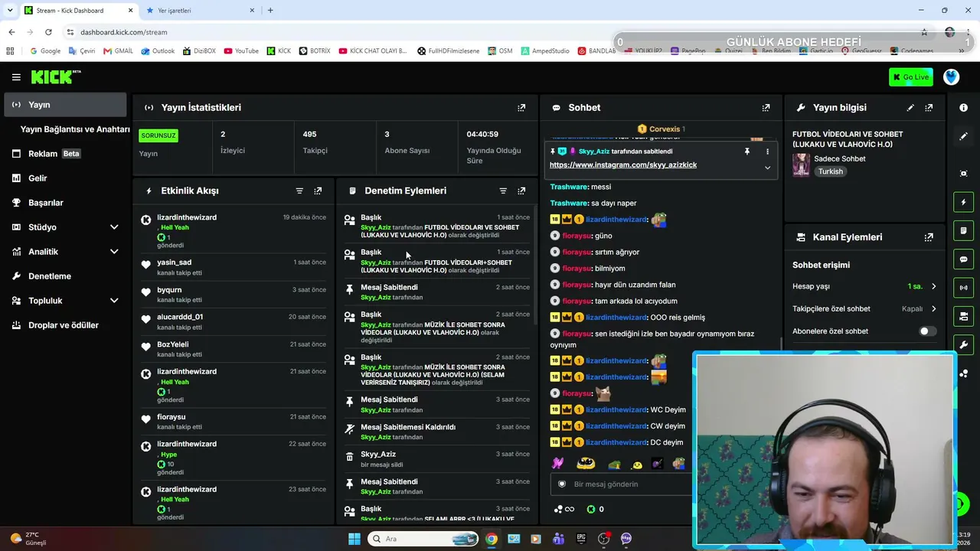Edit stream info with the Yayın bilgisi pencil
Image resolution: width=980 pixels, height=551 pixels.
(x=910, y=108)
